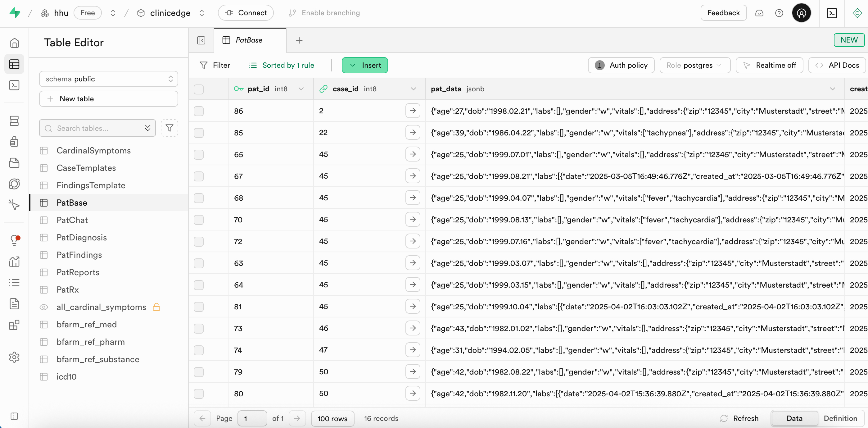Screen dimensions: 868x428
Task: Open the Authentication lock icon
Action: [14, 142]
